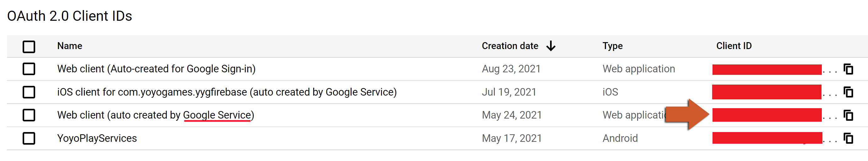The height and width of the screenshot is (161, 868).
Task: Open the iOS client for com.yoyogames.yygfirebase
Action: [x=227, y=92]
